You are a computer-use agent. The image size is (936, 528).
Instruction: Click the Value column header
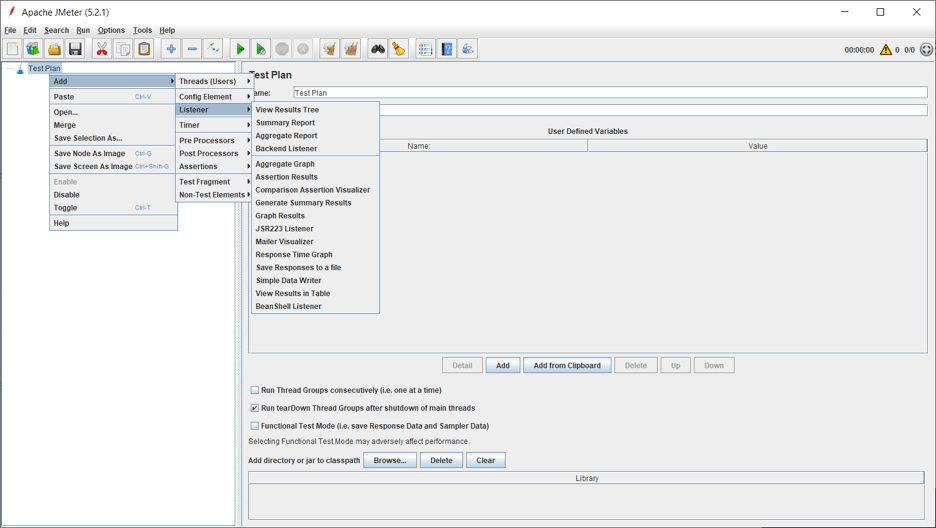click(757, 146)
